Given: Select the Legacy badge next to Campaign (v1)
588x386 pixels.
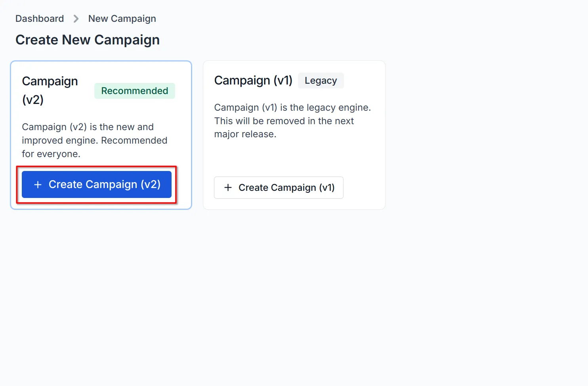Looking at the screenshot, I should click(x=321, y=81).
